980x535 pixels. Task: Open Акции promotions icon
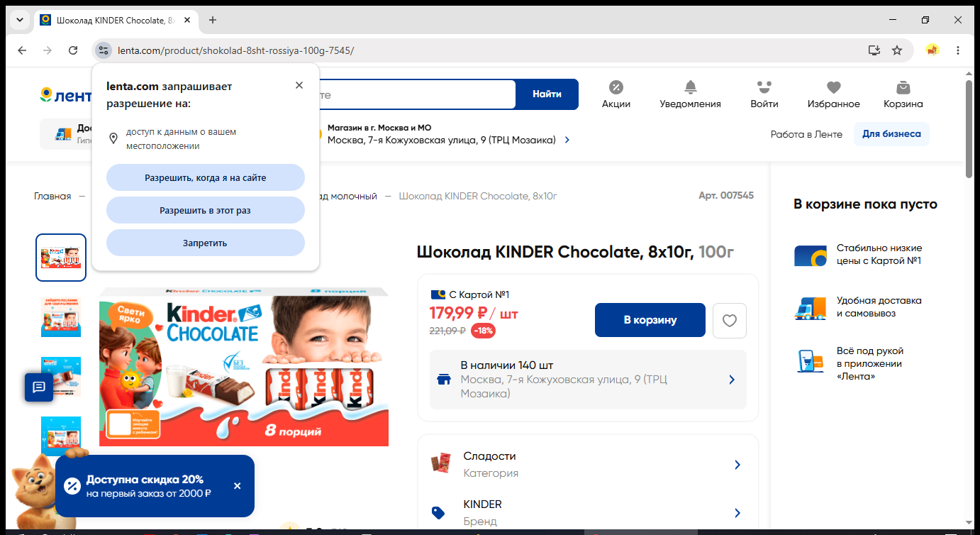point(616,94)
